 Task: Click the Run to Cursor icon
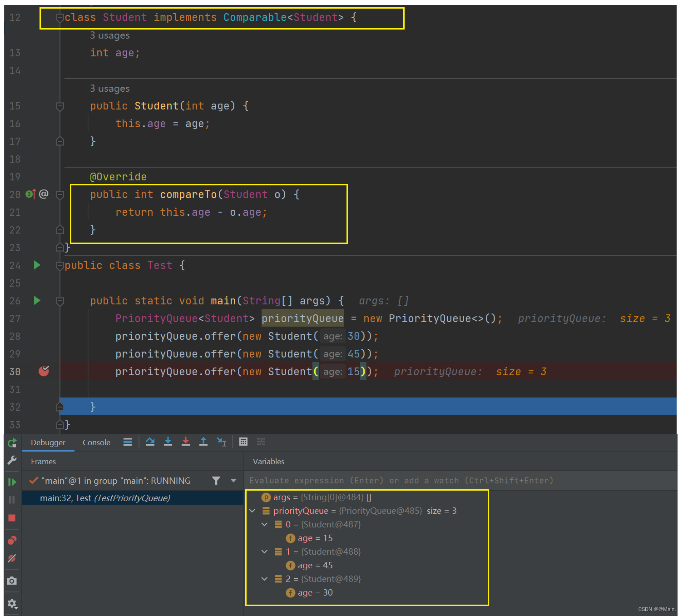[x=222, y=442]
